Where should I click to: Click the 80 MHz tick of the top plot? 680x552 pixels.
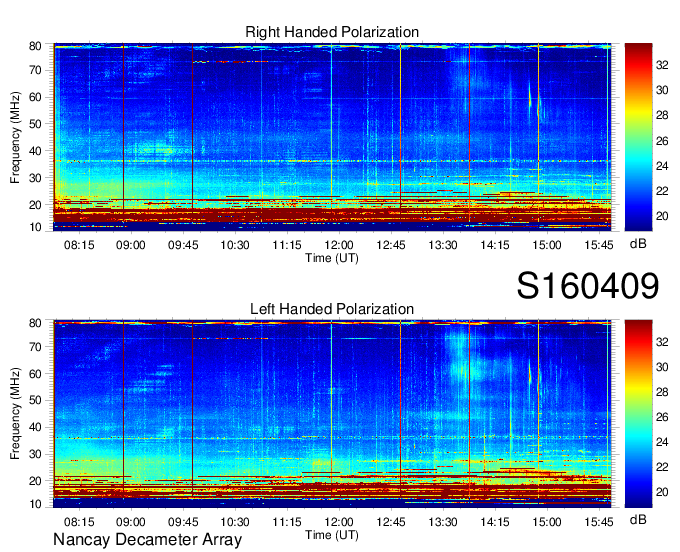pos(35,46)
